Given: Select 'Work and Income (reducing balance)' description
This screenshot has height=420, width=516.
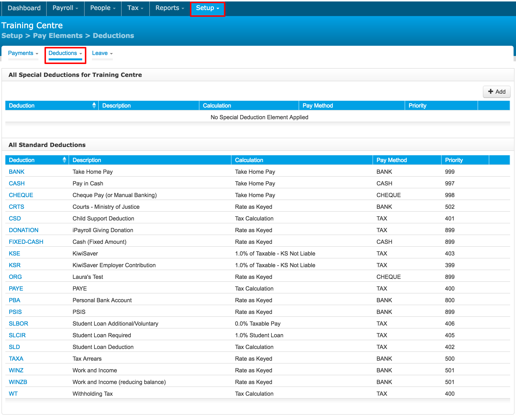Looking at the screenshot, I should [x=119, y=382].
